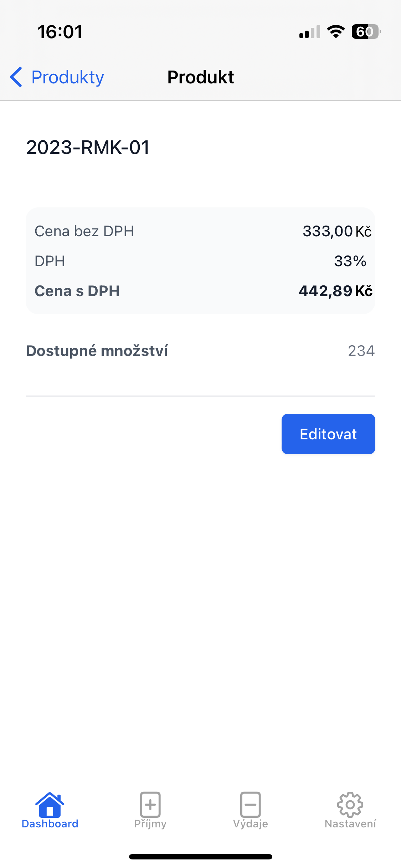Click the Editovat button
The image size is (401, 868).
pos(328,434)
